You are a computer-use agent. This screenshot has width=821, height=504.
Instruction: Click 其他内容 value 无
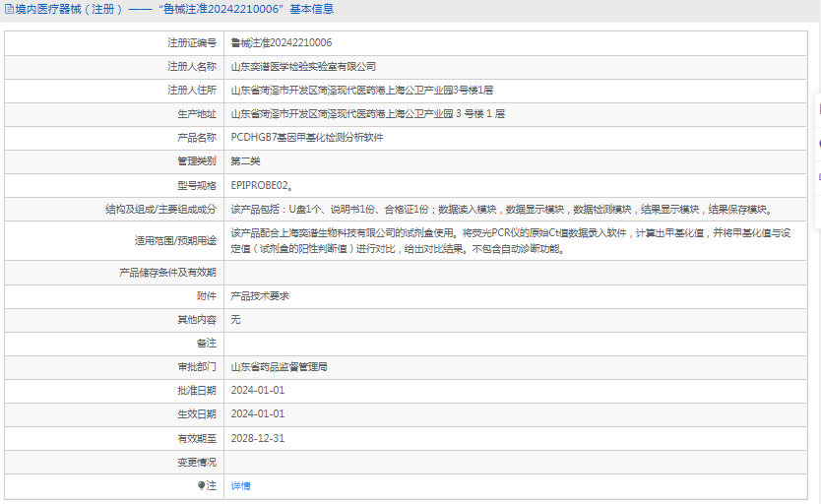[x=235, y=320]
